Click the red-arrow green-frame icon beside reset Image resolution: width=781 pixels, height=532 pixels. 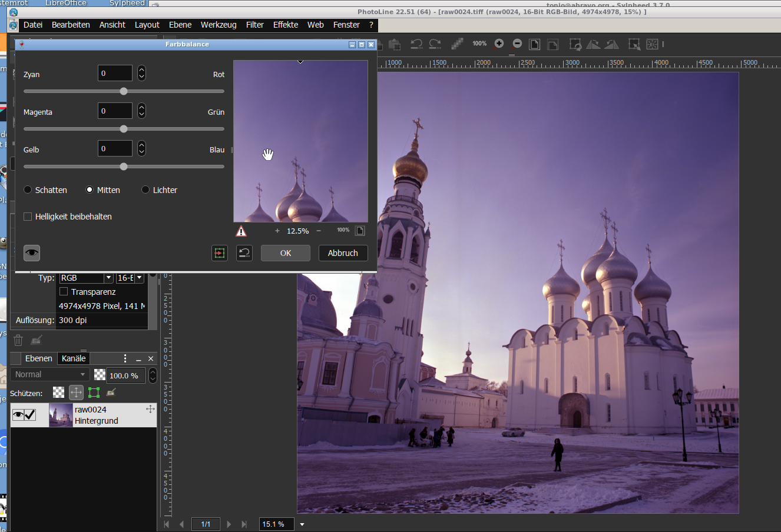pyautogui.click(x=220, y=253)
